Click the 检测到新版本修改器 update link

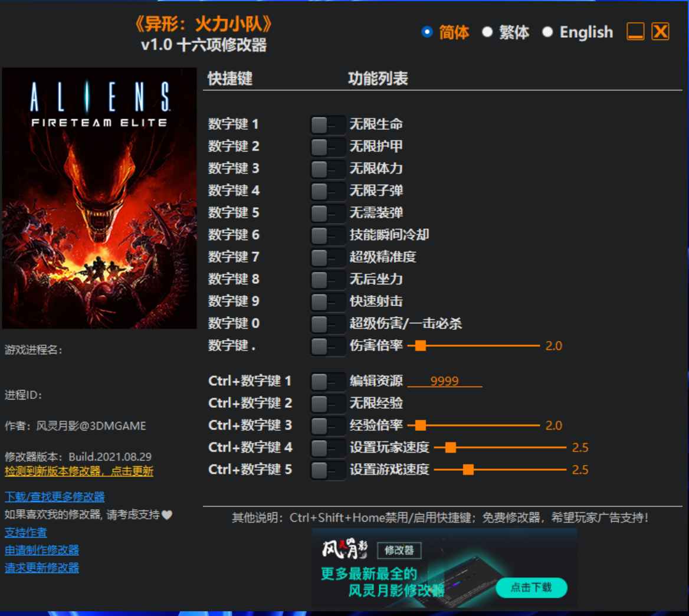(79, 471)
